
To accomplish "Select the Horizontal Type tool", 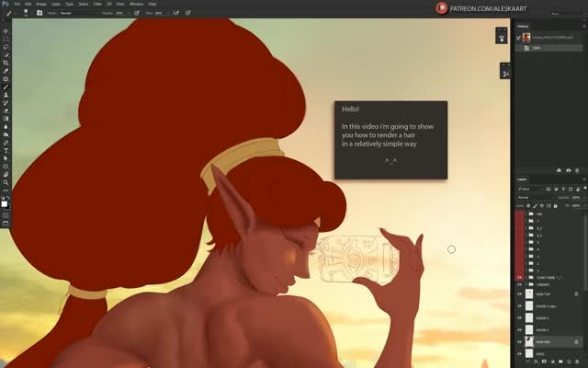I will 6,150.
